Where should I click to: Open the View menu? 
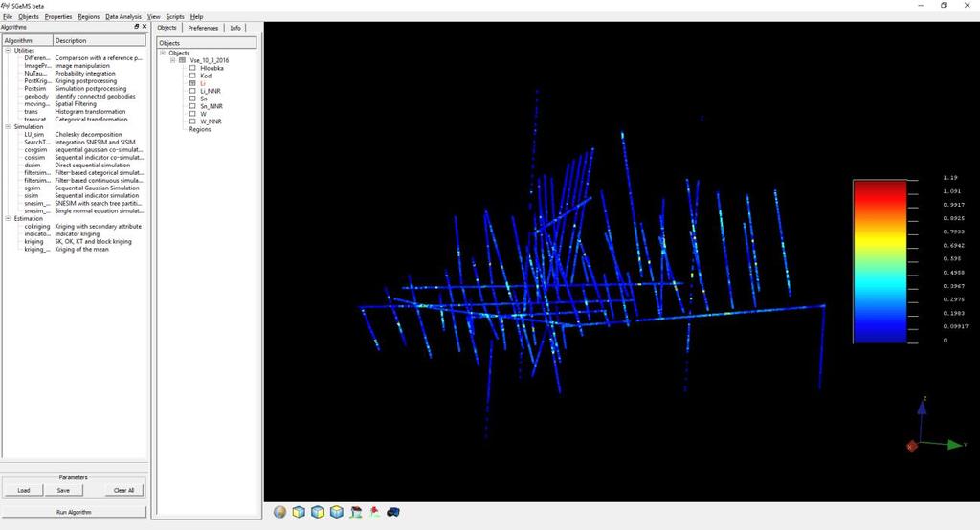(154, 17)
